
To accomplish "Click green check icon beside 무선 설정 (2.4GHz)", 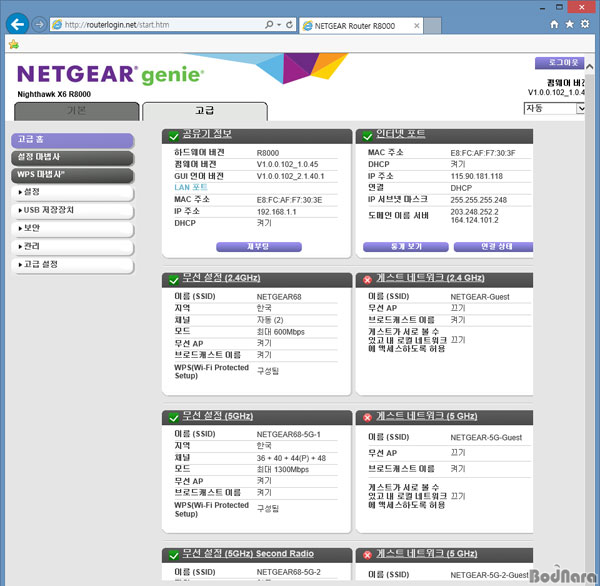I will (174, 281).
